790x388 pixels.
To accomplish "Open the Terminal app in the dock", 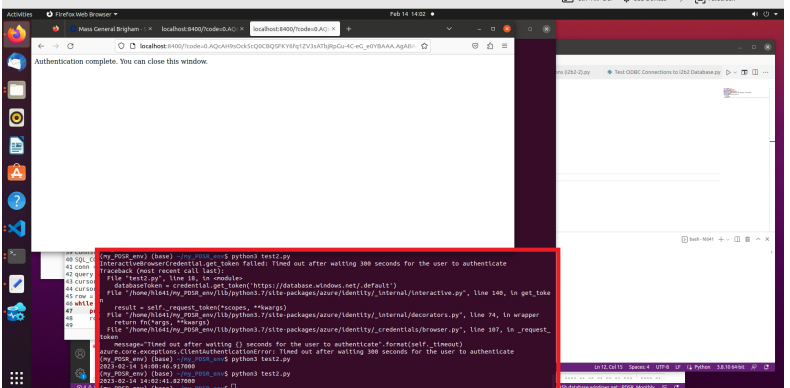I will [16, 256].
